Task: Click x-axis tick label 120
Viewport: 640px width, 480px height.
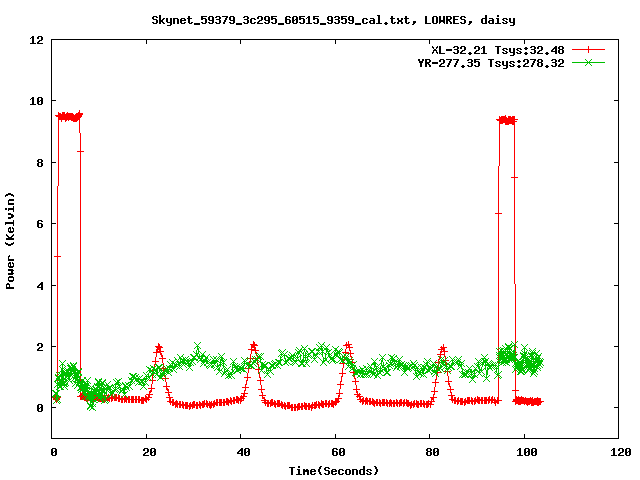Action: [x=621, y=452]
